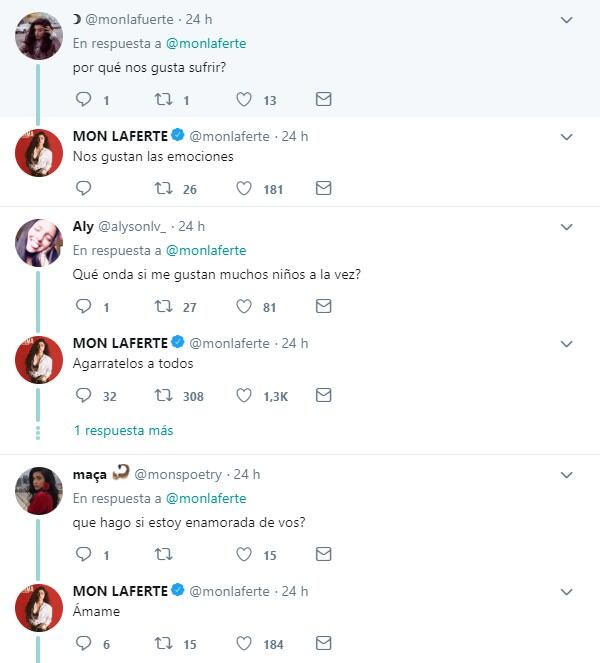Retweet the "Nos gustan las emociones" reply
The image size is (600, 663).
point(163,188)
